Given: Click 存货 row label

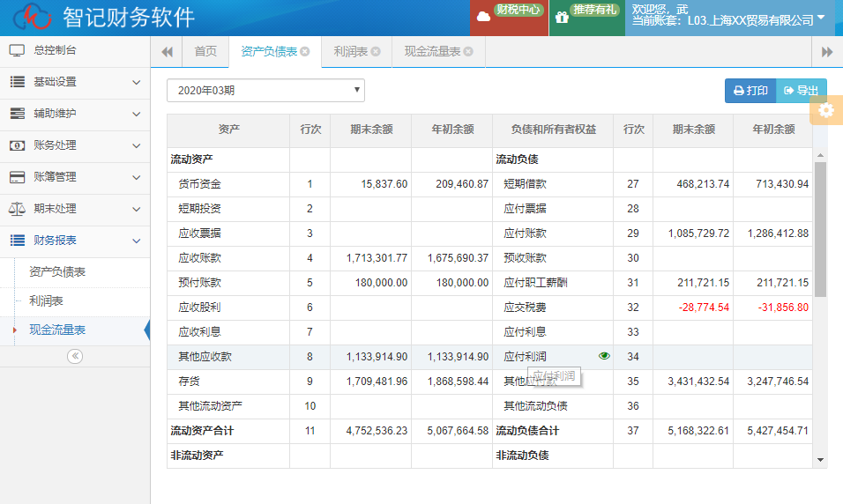Looking at the screenshot, I should click(189, 382).
